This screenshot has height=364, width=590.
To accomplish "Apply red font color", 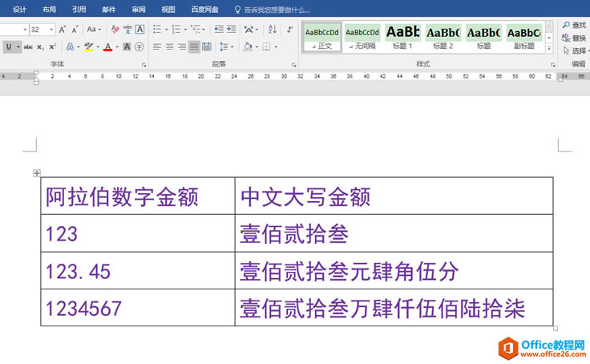I will point(108,47).
